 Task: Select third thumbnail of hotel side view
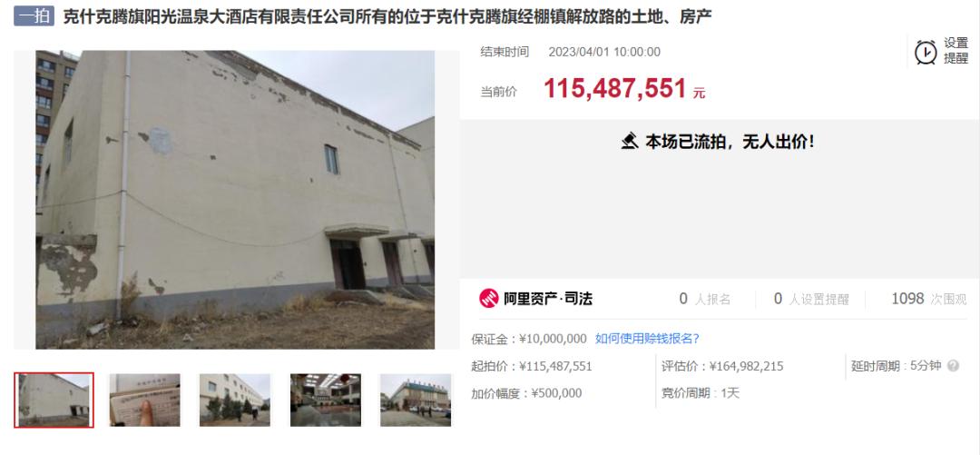pyautogui.click(x=235, y=400)
